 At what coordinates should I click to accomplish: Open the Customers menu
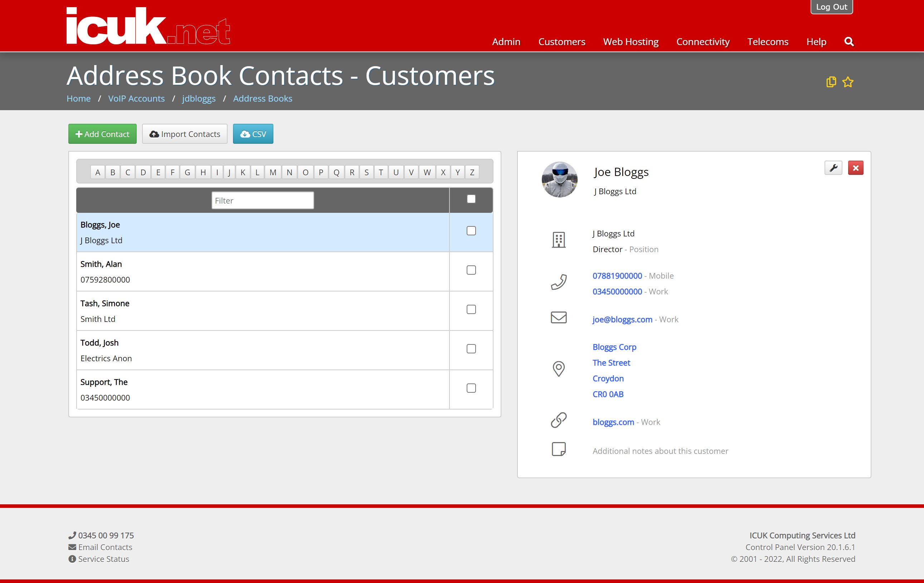[561, 42]
